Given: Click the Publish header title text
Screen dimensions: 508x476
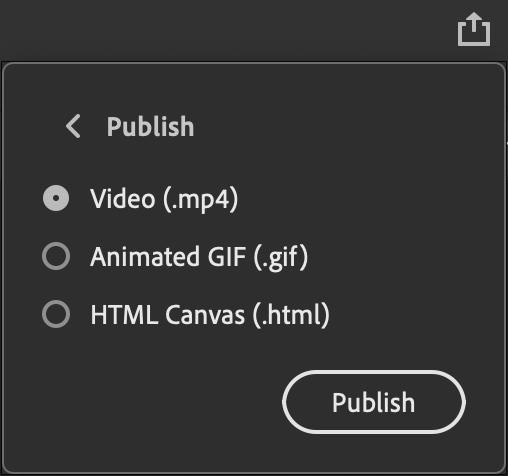Looking at the screenshot, I should tap(150, 126).
